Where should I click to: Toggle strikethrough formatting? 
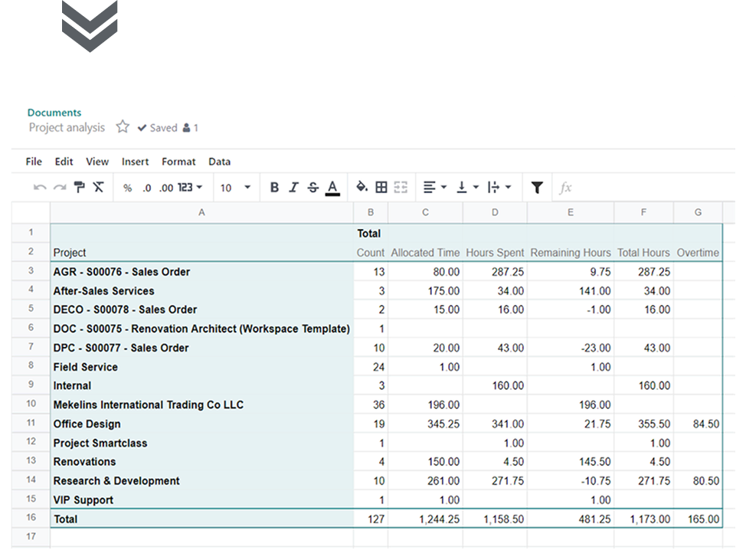click(x=312, y=188)
